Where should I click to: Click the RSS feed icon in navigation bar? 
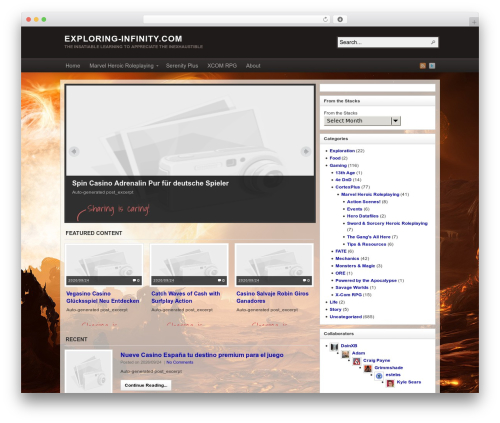tap(423, 66)
